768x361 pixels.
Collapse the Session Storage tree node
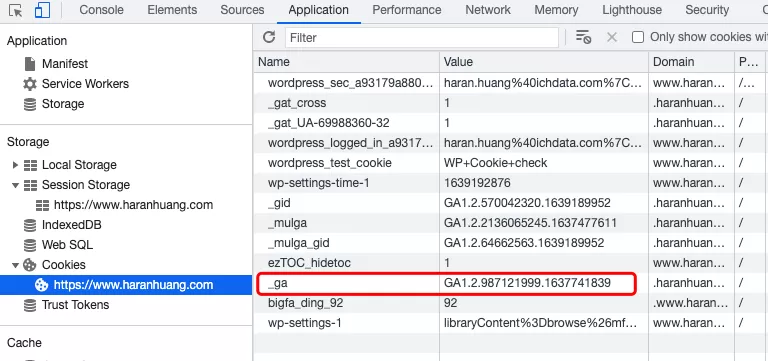[x=16, y=185]
